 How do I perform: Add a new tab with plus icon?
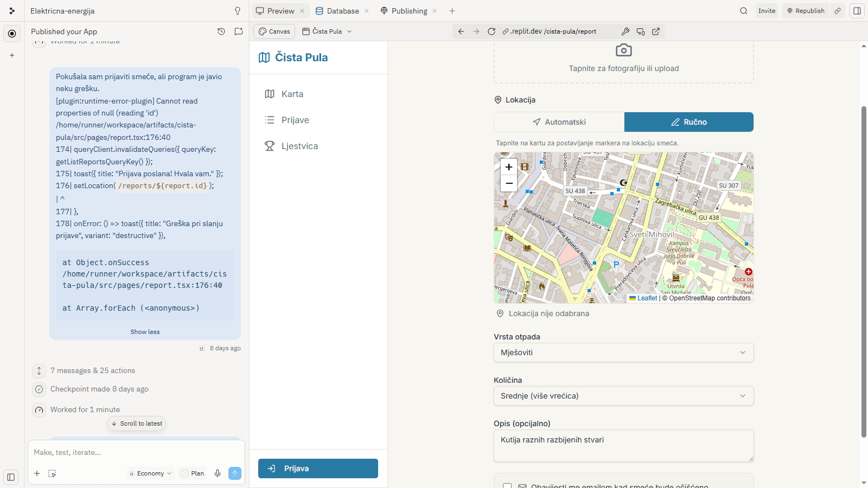click(x=452, y=11)
